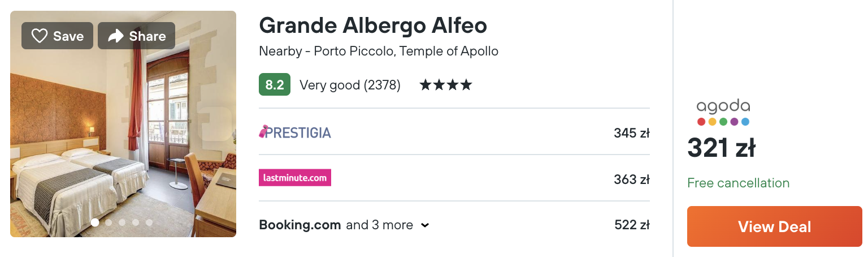
Task: Click the 522 zł Booking.com price
Action: pos(632,225)
